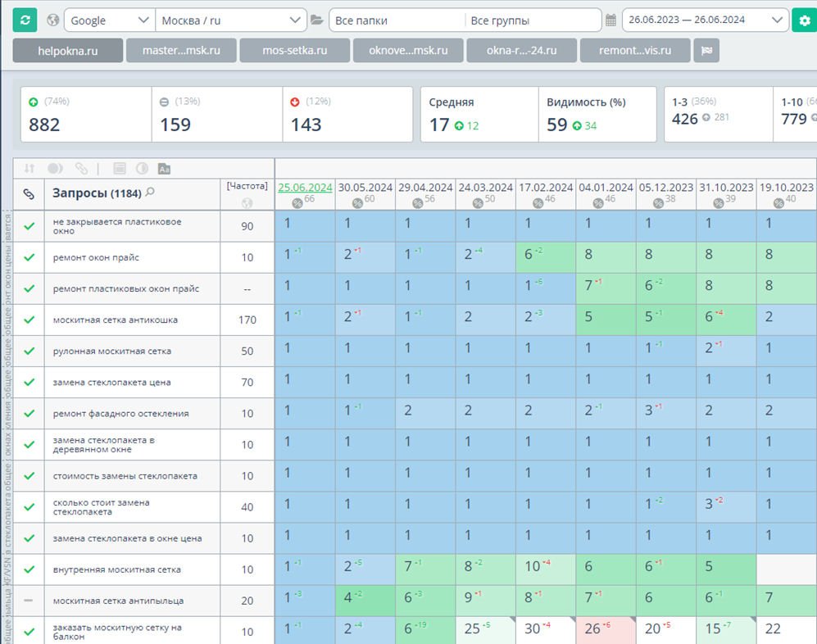The width and height of the screenshot is (817, 644).
Task: Click the sort arrows icon in table toolbar
Action: coord(30,168)
